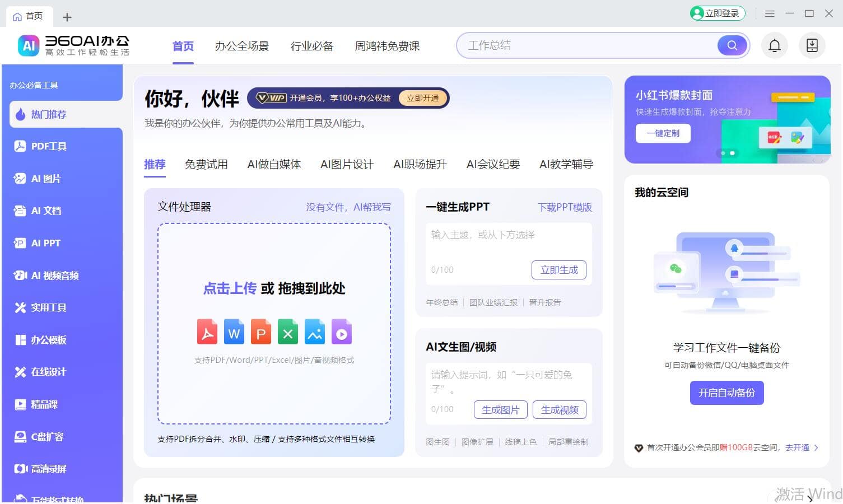Choose the 晋升报告 PPT suggestion

pyautogui.click(x=545, y=302)
